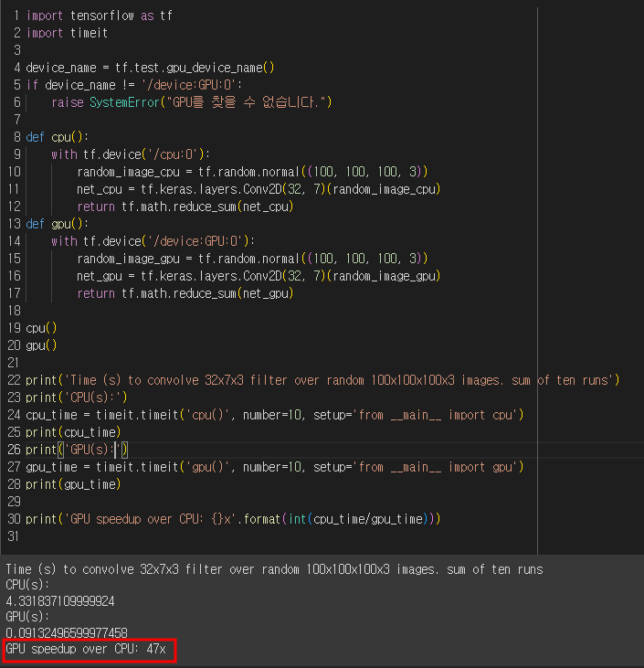Click the print 'Time (s) to convolve' code line
644x668 pixels.
322,380
